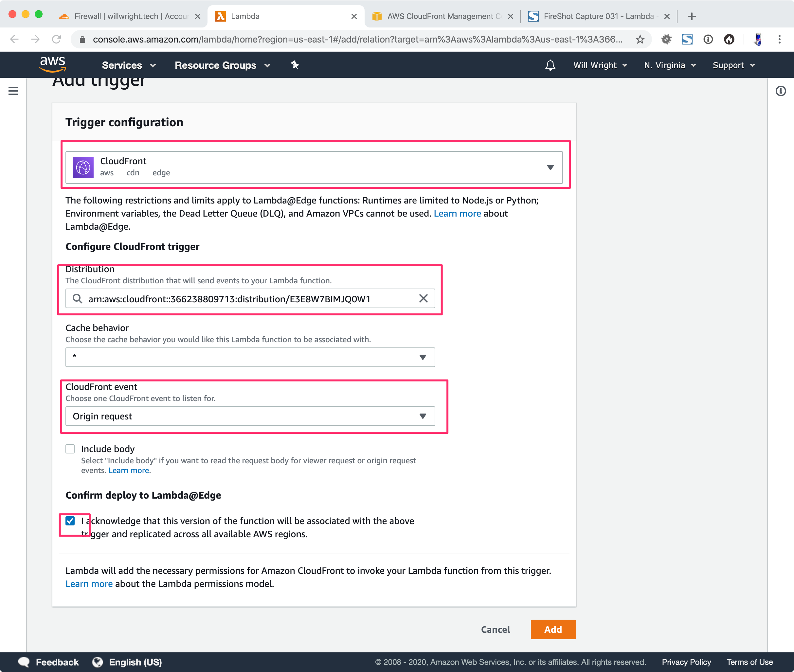This screenshot has width=794, height=672.
Task: Open the Chrome profile avatar
Action: [x=758, y=39]
